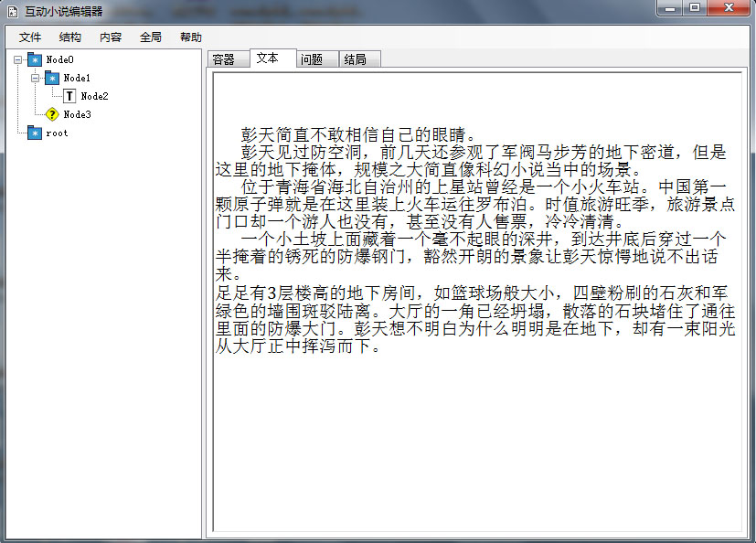Click the blue container icon of Node0
The height and width of the screenshot is (543, 756).
tap(35, 59)
